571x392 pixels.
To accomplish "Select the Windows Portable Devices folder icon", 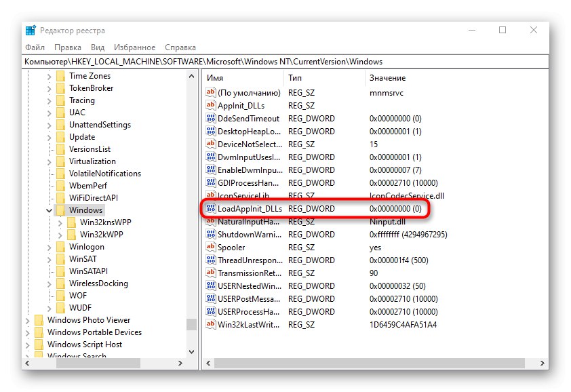I will coord(39,332).
